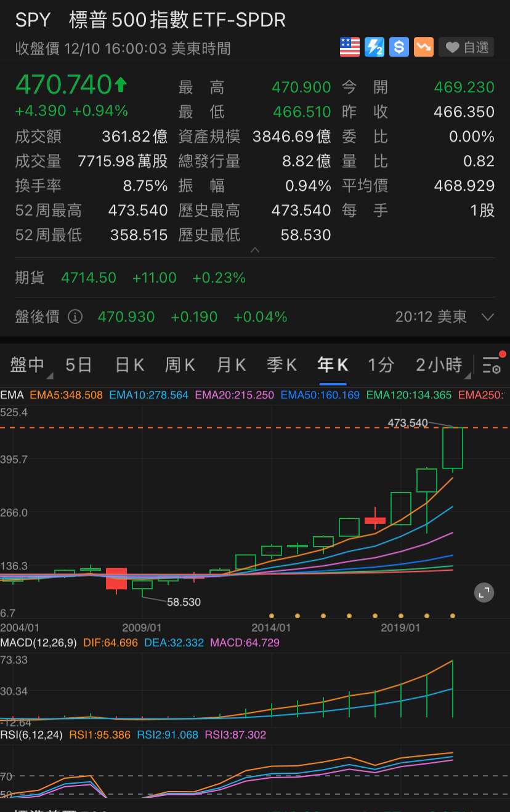Tap the last orange event dot below chart
The image size is (510, 812).
[453, 616]
